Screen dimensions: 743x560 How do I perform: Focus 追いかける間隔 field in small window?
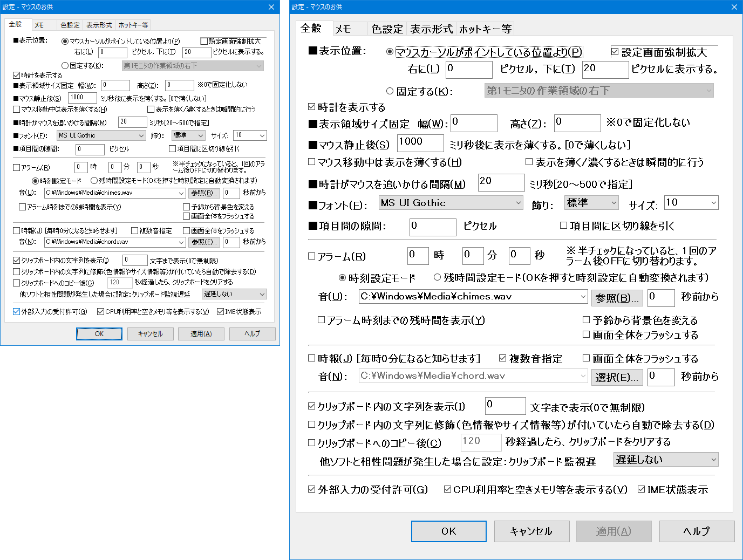pos(132,122)
